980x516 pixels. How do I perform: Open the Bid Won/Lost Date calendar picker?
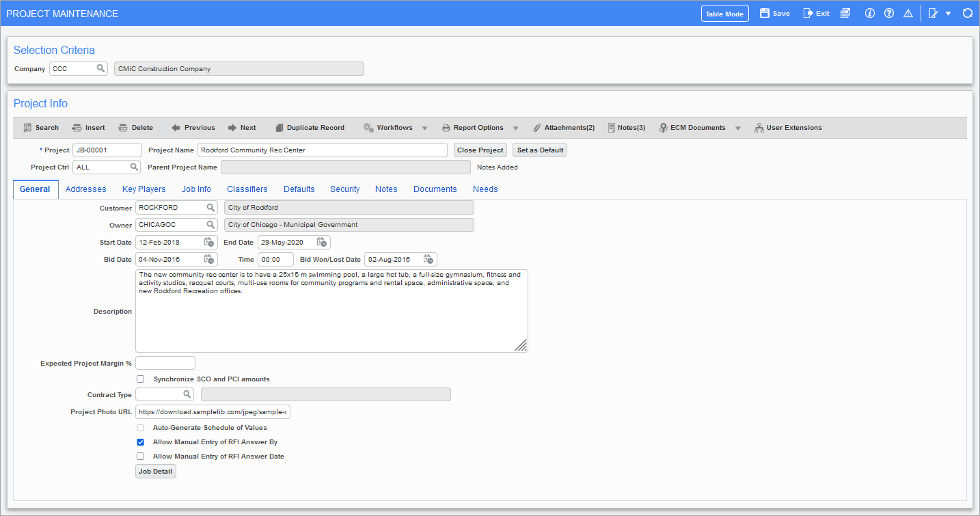coord(428,259)
